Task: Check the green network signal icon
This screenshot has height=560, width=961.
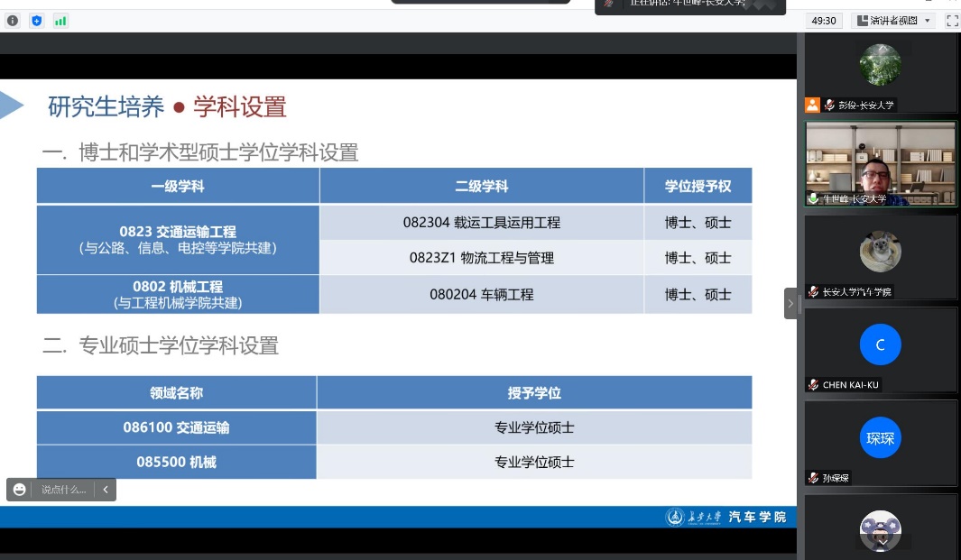Action: (x=60, y=21)
